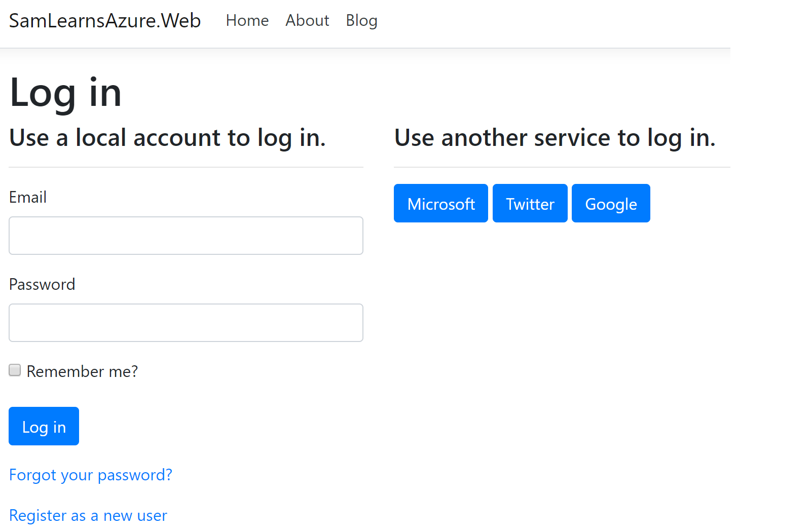Click the Password field label

[x=42, y=284]
